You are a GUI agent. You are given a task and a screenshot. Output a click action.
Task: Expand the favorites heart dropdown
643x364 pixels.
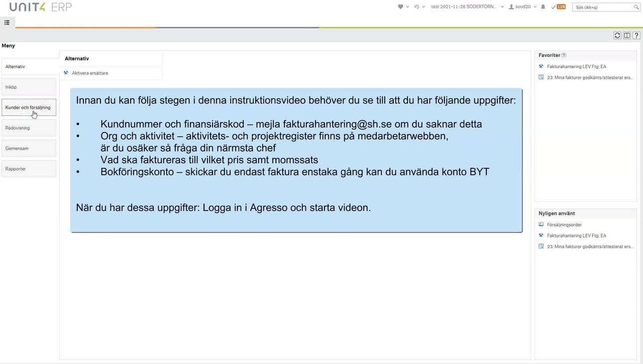click(x=403, y=7)
